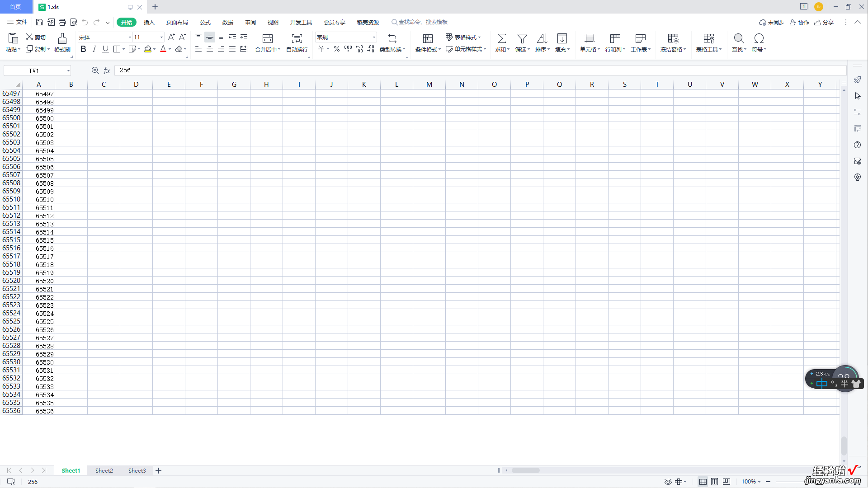Open a new document tab with plus
Viewport: 868px width, 488px height.
click(155, 7)
